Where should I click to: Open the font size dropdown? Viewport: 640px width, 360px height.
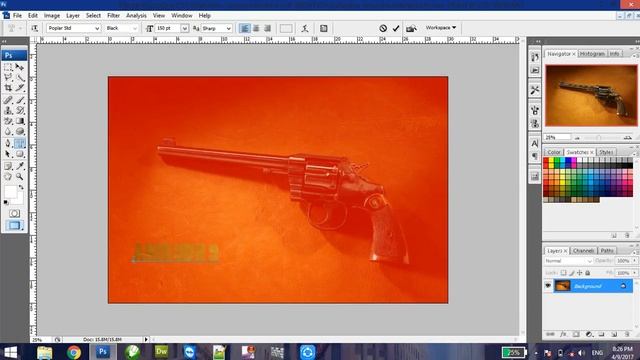point(184,28)
